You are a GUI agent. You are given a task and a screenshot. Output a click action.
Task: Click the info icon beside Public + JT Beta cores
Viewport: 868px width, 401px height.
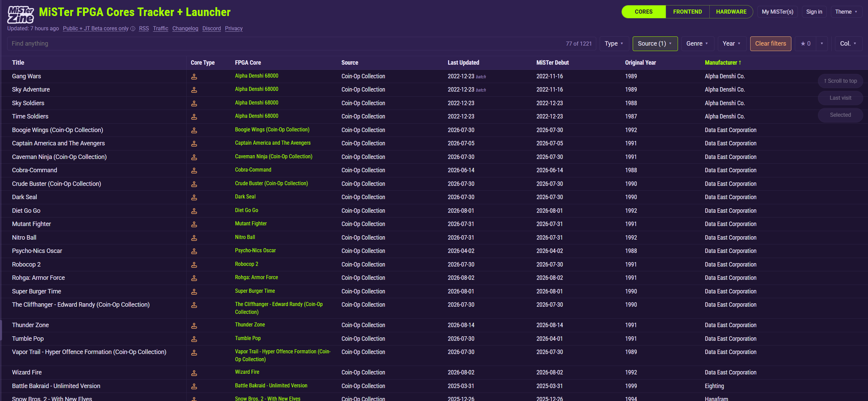point(133,29)
